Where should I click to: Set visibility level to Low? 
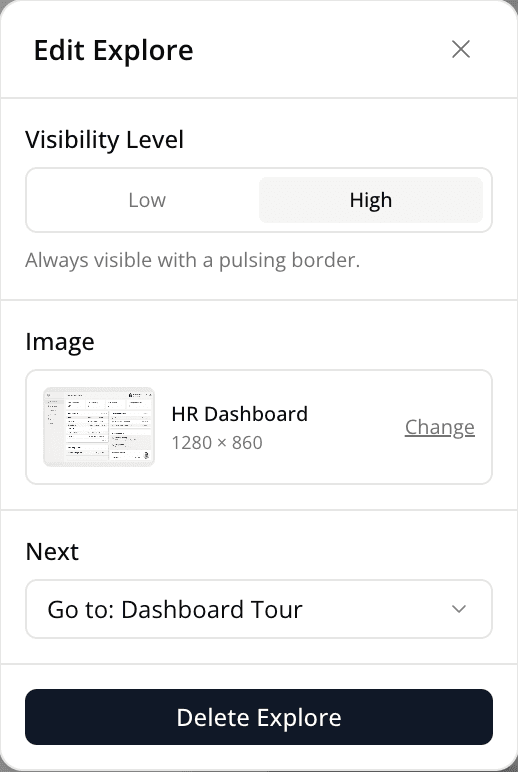pos(147,200)
